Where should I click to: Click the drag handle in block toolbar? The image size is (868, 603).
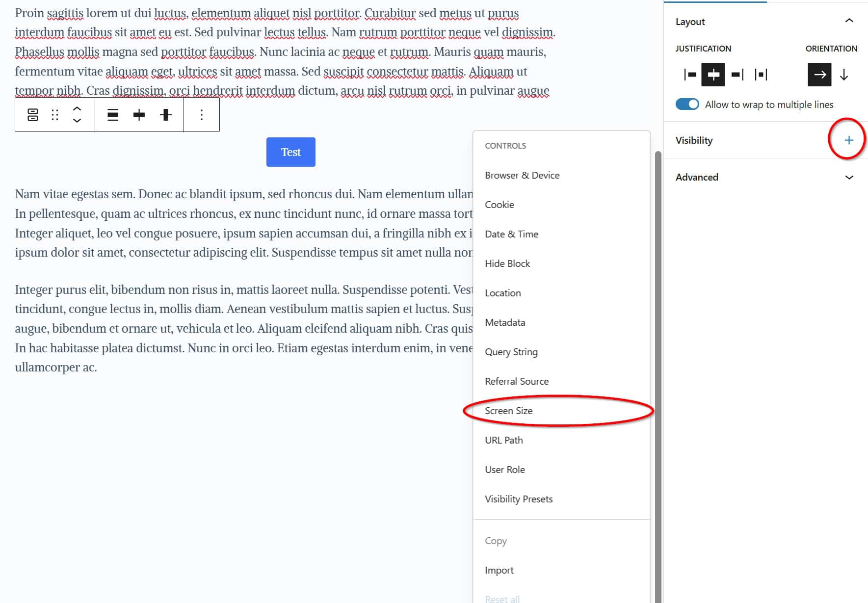(55, 115)
